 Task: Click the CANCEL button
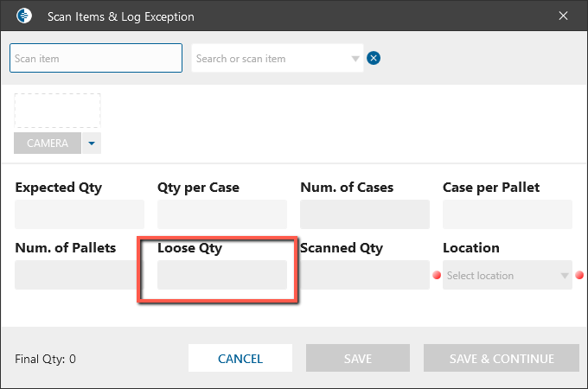tap(240, 359)
